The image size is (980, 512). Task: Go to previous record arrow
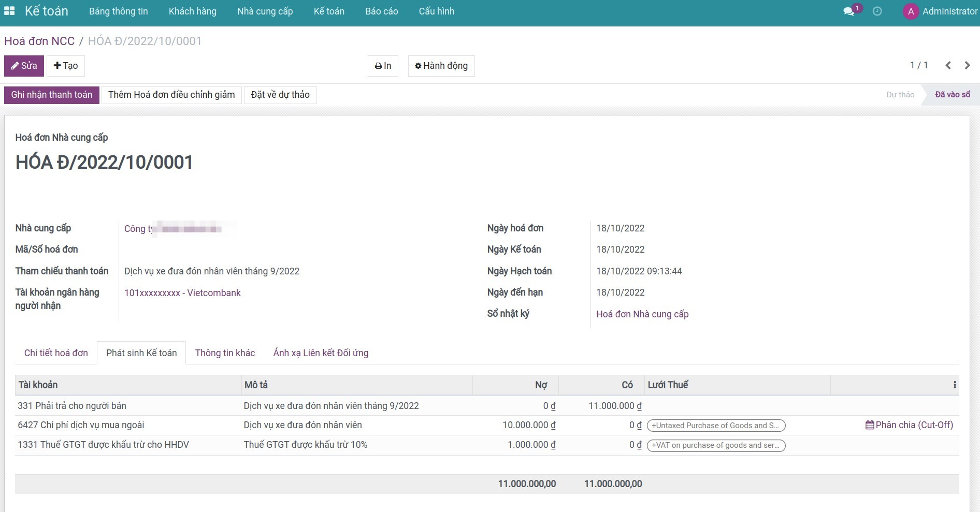point(948,65)
